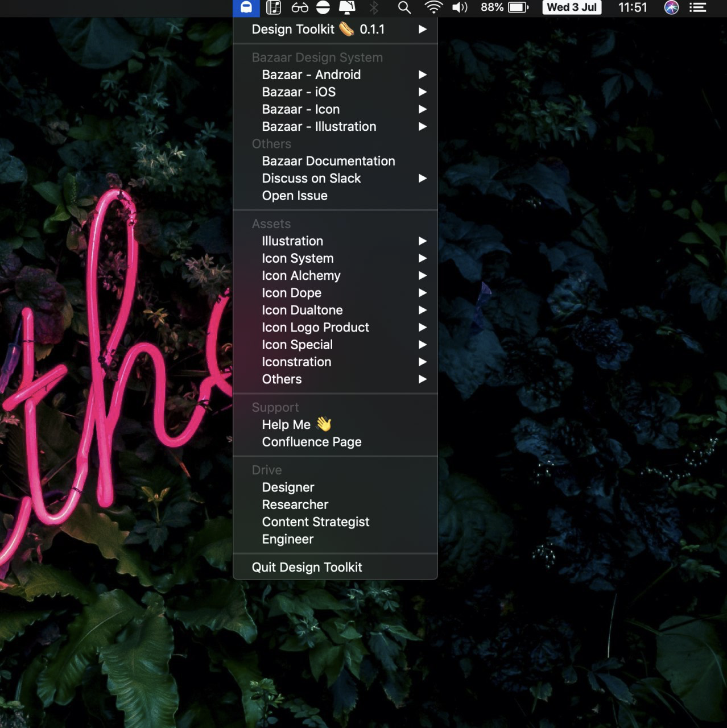This screenshot has width=727, height=728.
Task: Click Help Me with waving hand
Action: 335,425
